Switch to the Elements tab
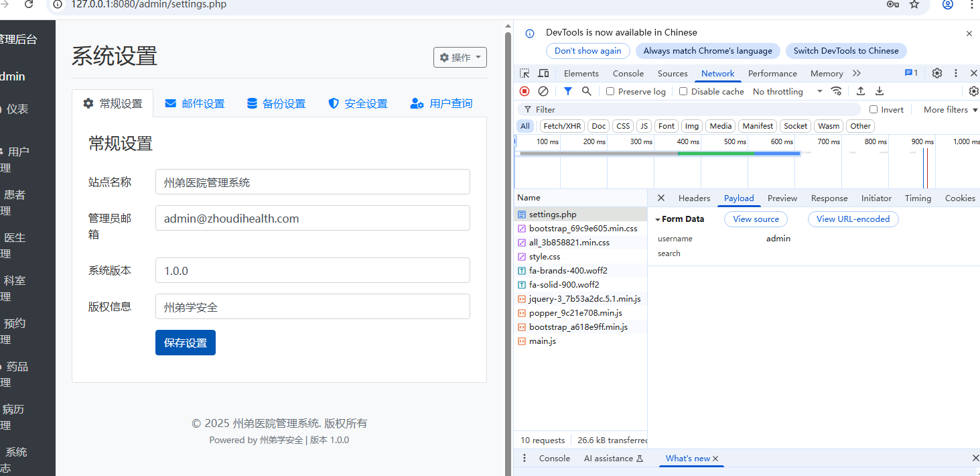 [581, 73]
